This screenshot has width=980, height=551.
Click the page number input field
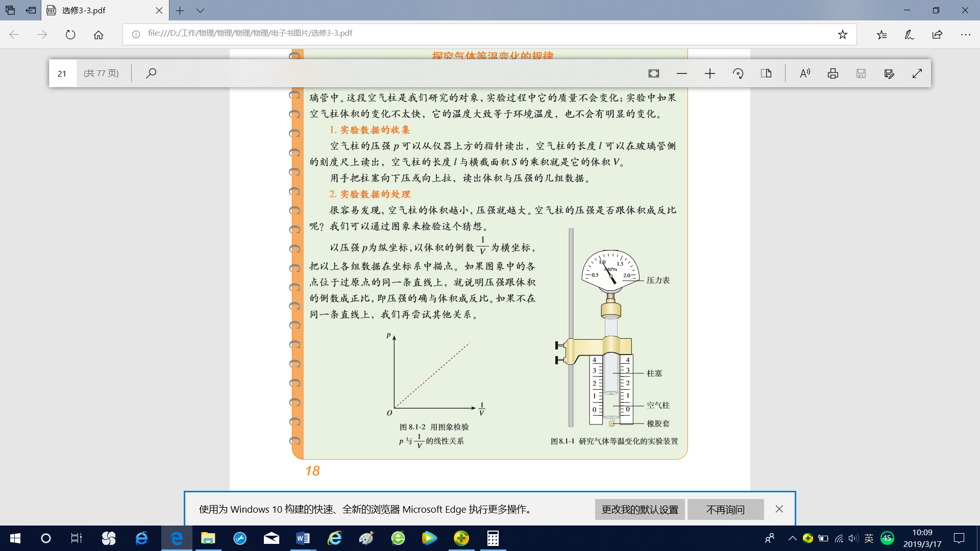(63, 73)
